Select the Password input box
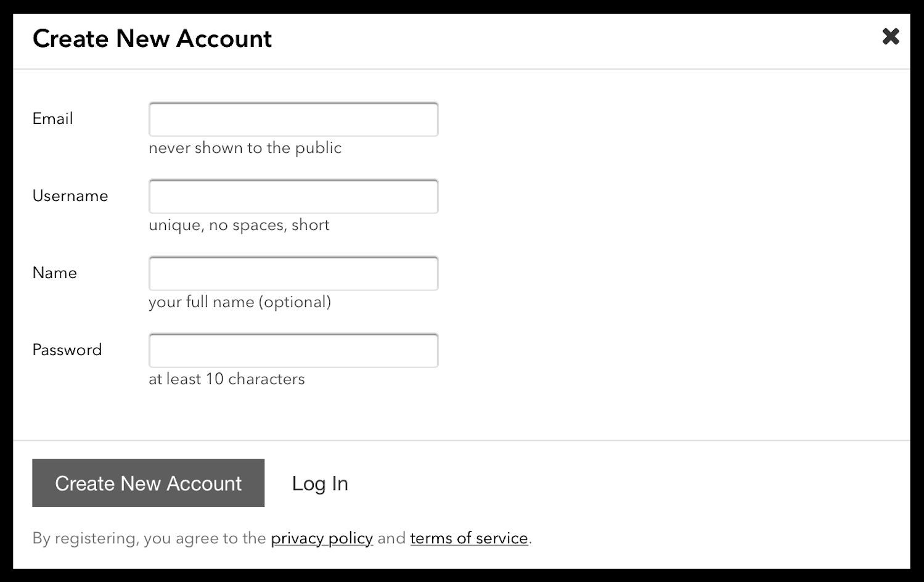Image resolution: width=924 pixels, height=582 pixels. (x=293, y=350)
